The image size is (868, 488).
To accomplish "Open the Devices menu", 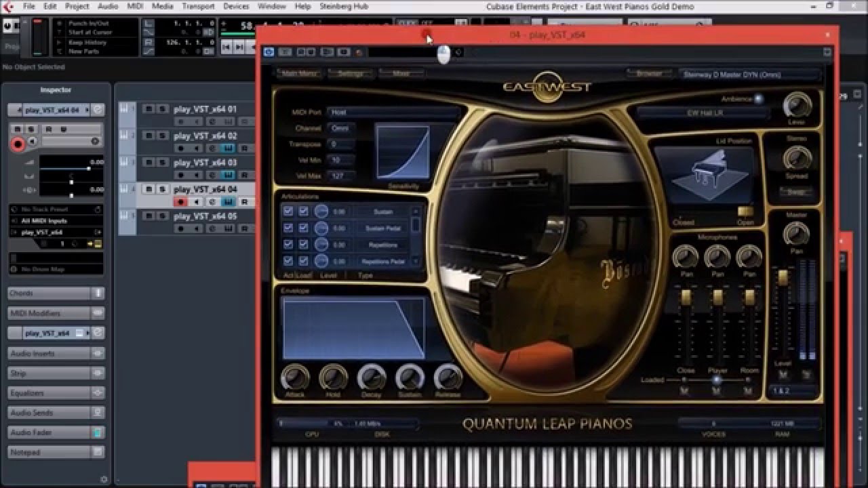I will click(x=236, y=6).
